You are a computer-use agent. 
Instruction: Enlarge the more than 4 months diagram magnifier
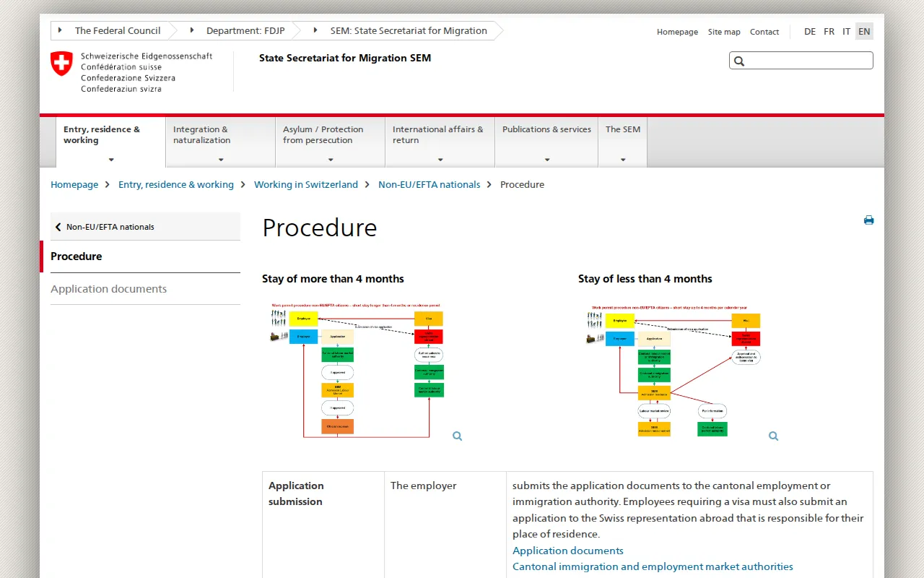[457, 436]
